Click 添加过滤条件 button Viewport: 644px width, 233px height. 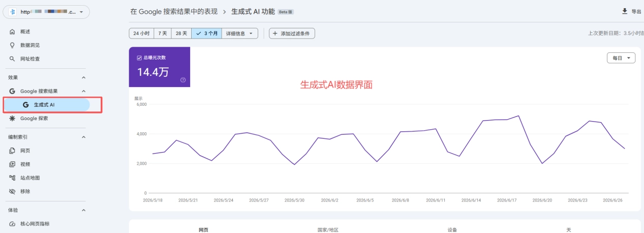(292, 34)
